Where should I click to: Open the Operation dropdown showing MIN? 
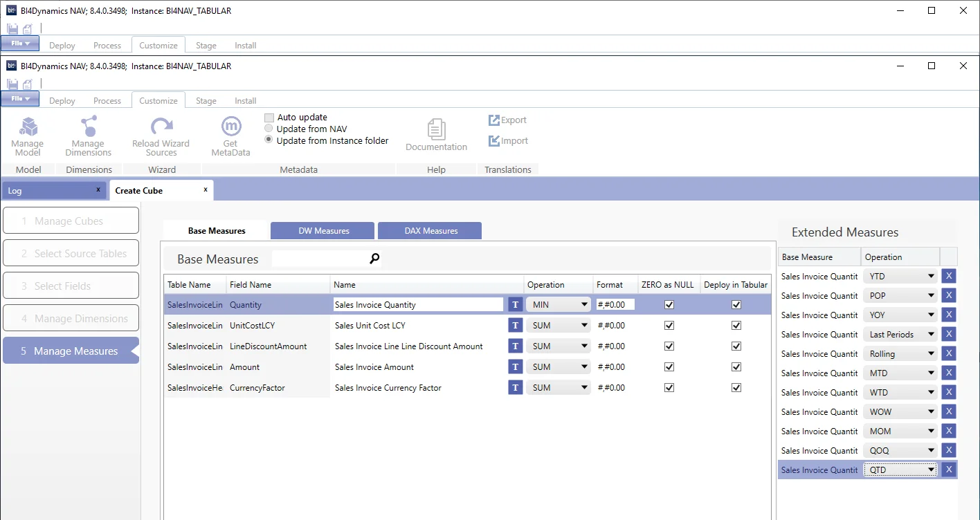tap(558, 305)
